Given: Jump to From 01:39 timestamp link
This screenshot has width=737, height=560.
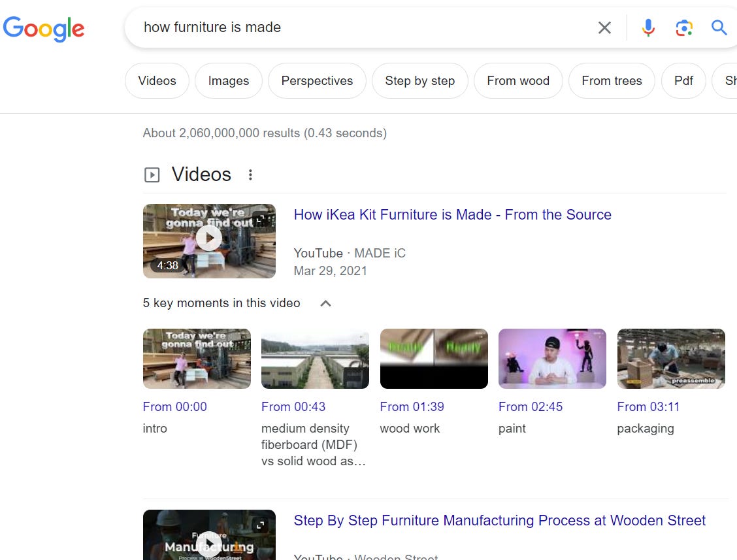Looking at the screenshot, I should pos(412,406).
